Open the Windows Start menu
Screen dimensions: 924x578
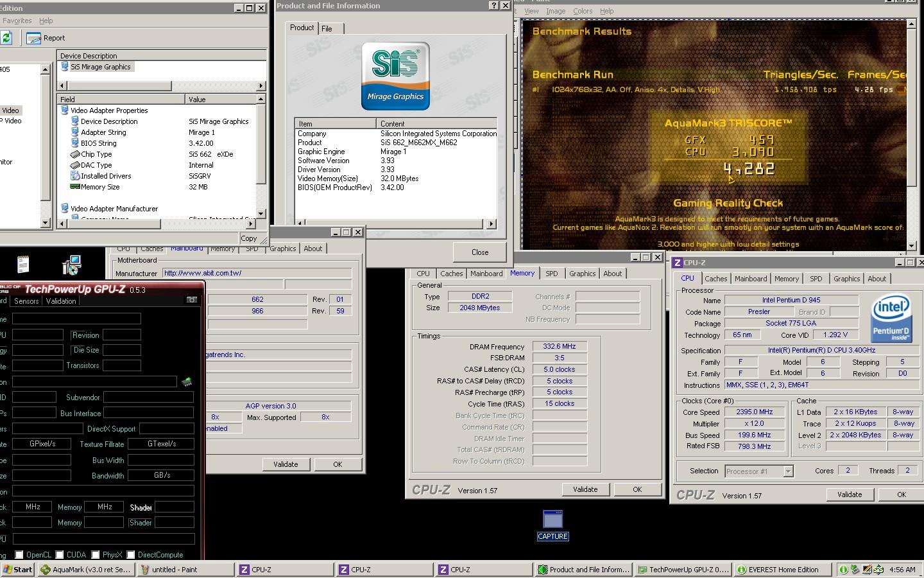18,570
